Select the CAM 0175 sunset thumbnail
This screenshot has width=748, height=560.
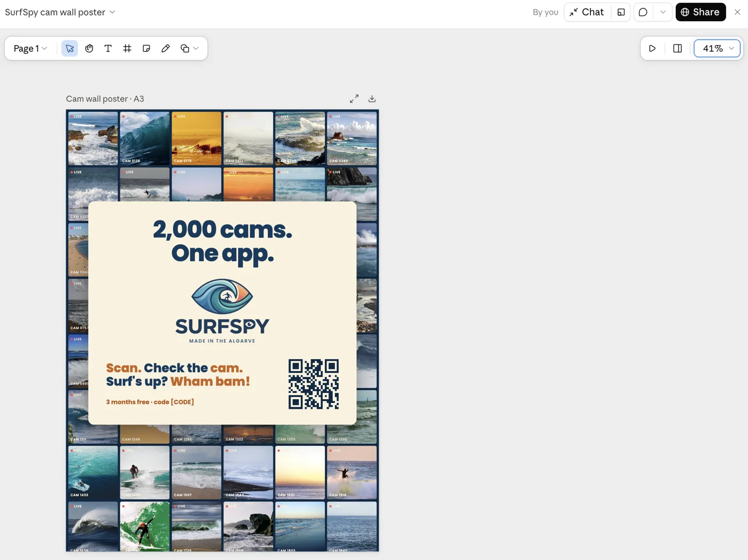197,138
